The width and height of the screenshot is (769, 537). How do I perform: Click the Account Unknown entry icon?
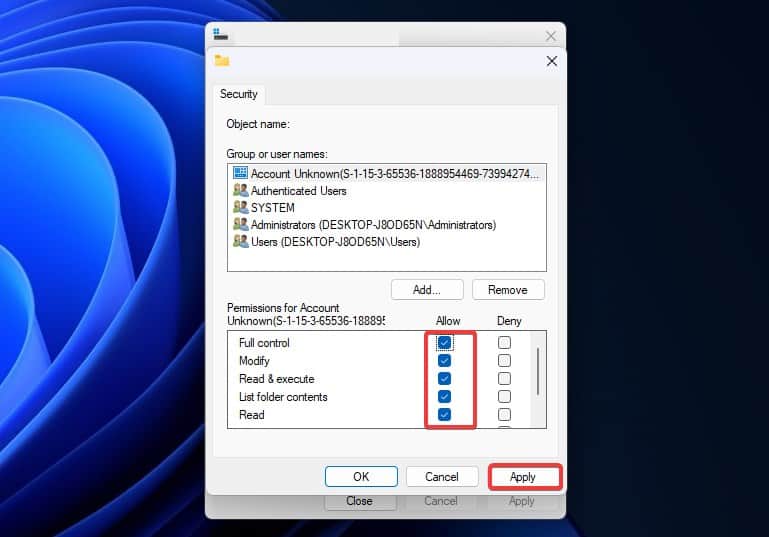pyautogui.click(x=240, y=173)
